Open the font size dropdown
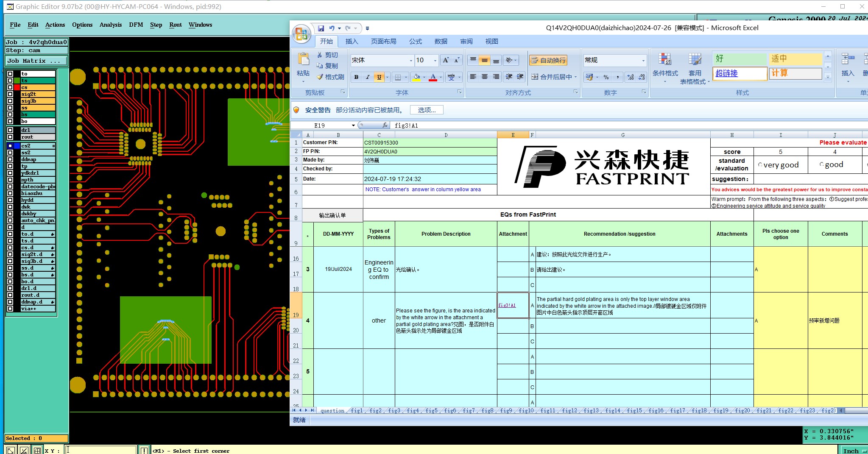The image size is (868, 454). 435,61
